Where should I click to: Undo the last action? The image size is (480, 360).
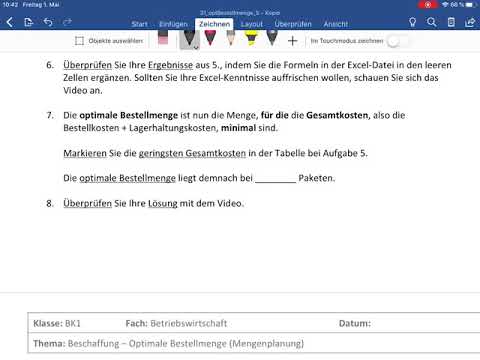click(48, 22)
